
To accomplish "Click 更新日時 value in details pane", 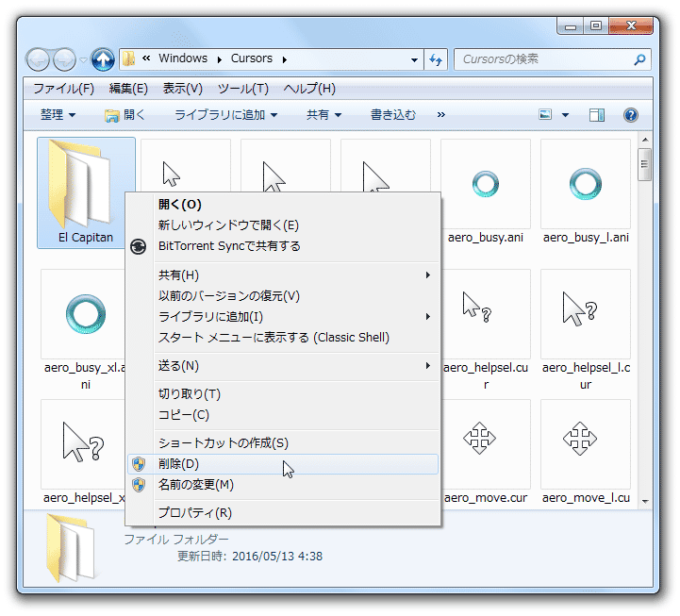I will (x=277, y=557).
